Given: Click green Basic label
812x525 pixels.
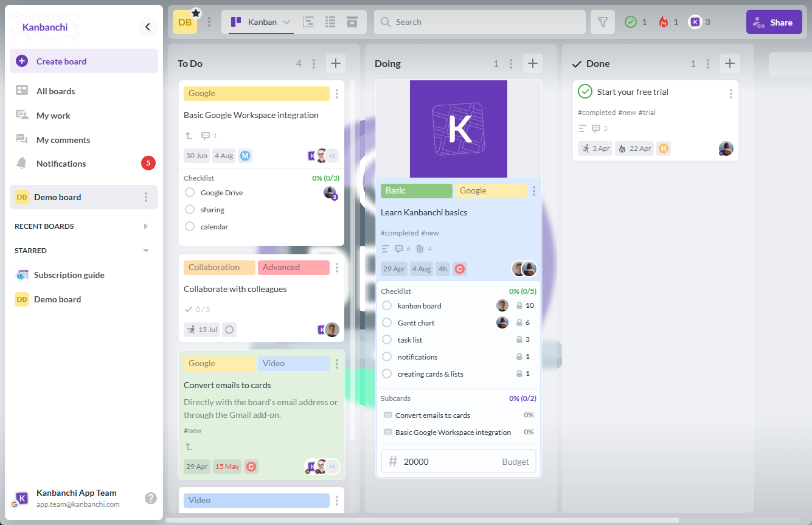Looking at the screenshot, I should (x=417, y=191).
